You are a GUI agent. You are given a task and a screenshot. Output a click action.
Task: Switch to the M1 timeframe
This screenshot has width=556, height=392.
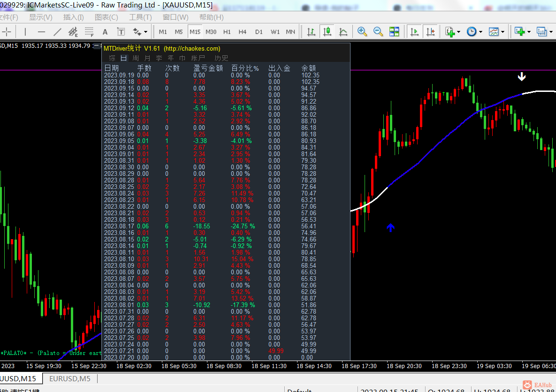[x=163, y=32]
